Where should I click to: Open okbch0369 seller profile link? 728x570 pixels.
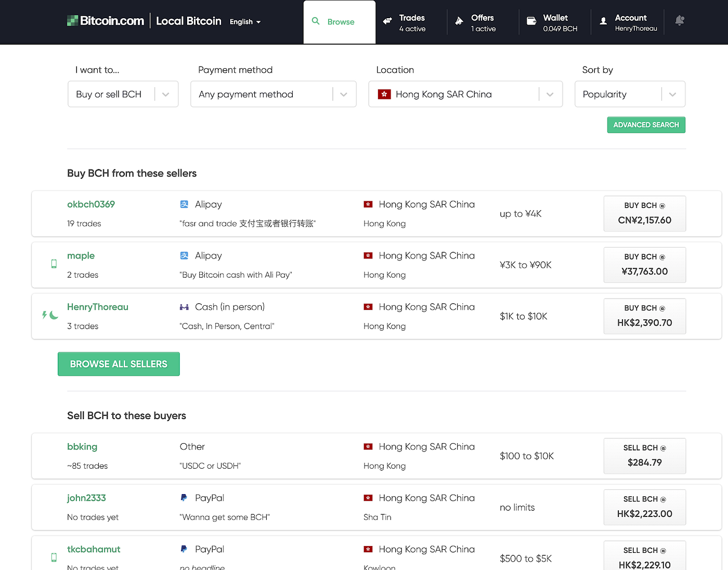coord(91,204)
